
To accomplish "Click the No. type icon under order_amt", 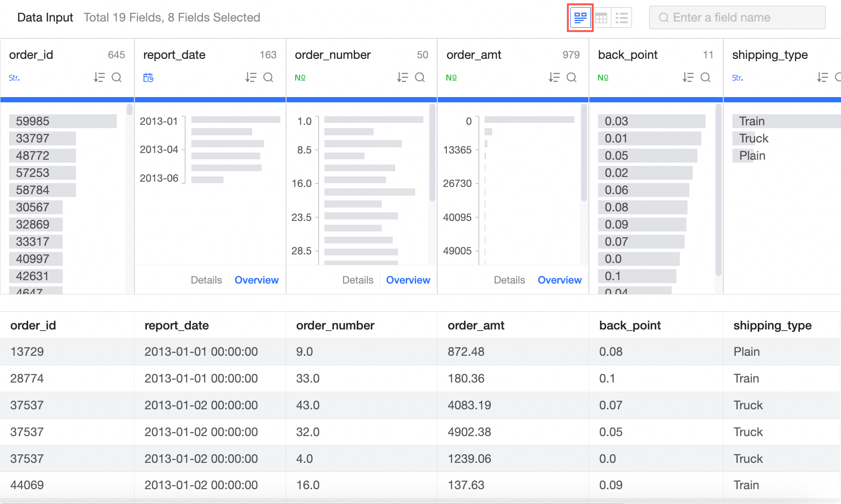I will click(451, 77).
